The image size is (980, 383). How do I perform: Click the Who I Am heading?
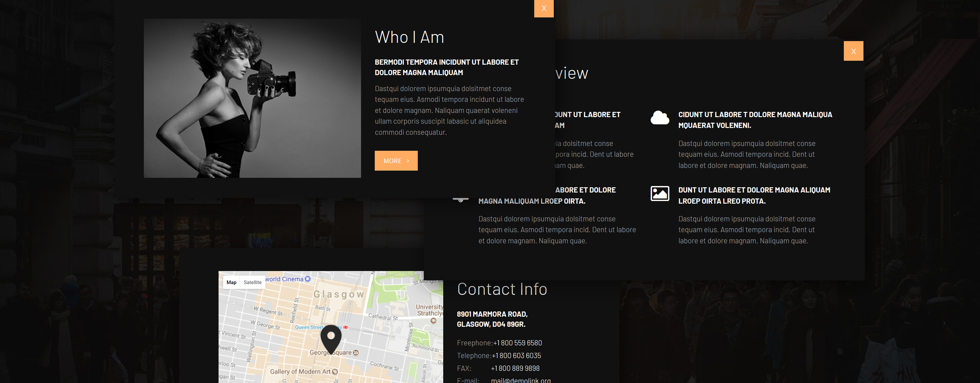click(x=409, y=37)
